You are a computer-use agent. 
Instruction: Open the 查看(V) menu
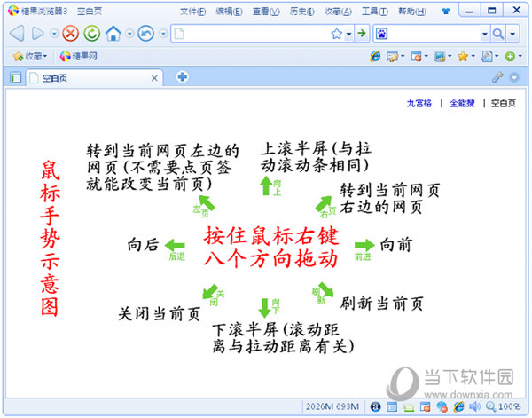pos(266,12)
